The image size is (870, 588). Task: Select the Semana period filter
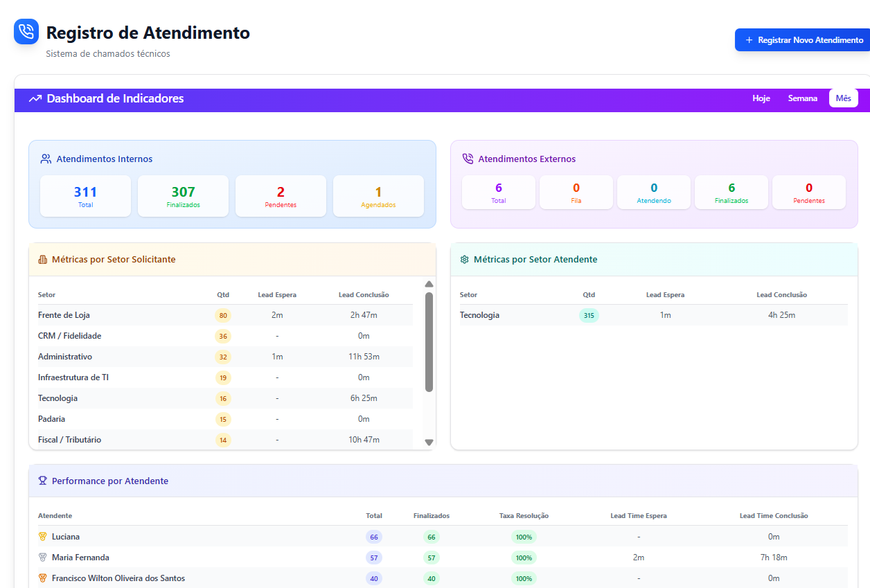click(802, 98)
